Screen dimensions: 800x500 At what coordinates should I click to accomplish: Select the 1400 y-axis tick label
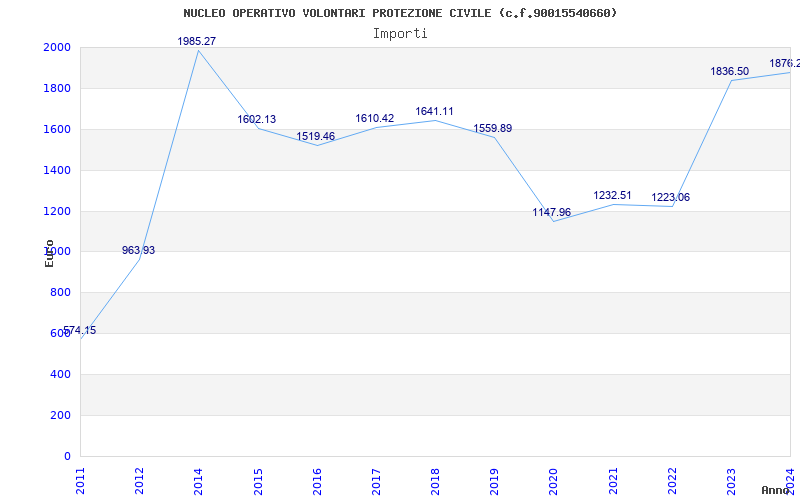point(57,170)
